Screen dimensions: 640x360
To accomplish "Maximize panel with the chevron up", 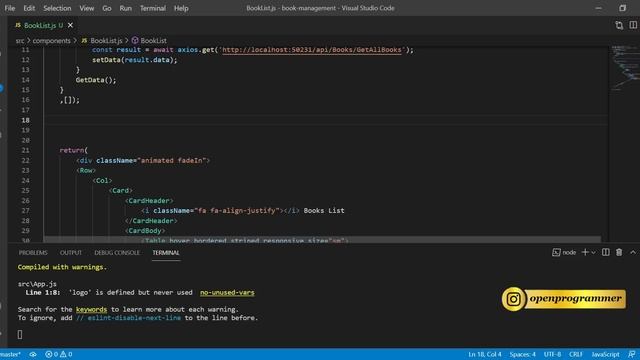I will pos(633,253).
